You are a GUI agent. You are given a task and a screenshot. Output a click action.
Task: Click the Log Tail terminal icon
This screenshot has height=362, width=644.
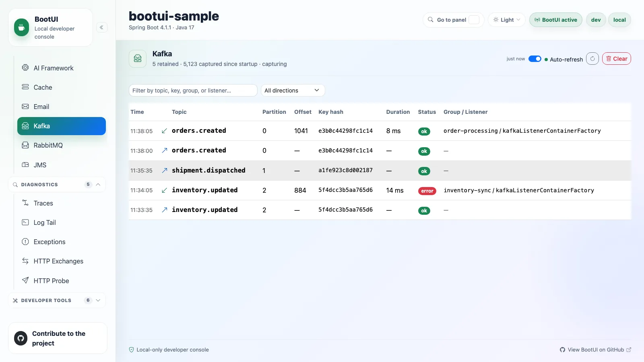point(25,222)
